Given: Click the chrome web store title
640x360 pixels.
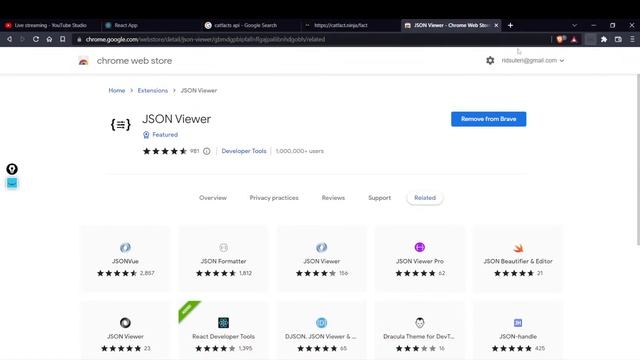Looking at the screenshot, I should [x=134, y=61].
